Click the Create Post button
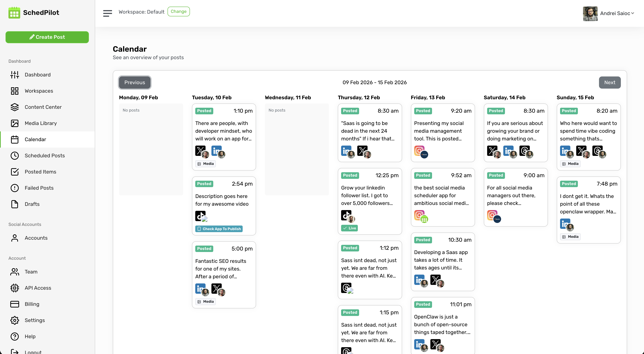 (47, 37)
